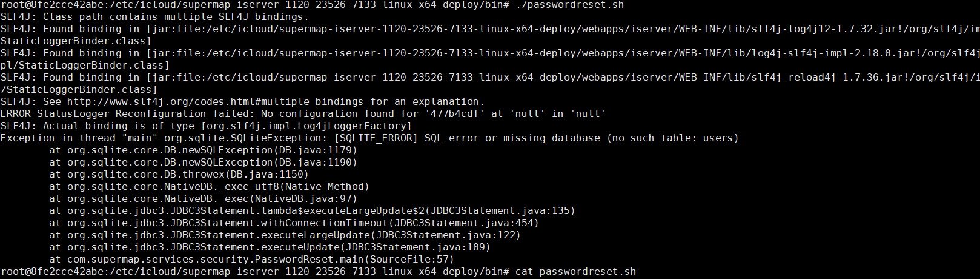Click the ./passwordreset.sh command on the first line

[569, 5]
